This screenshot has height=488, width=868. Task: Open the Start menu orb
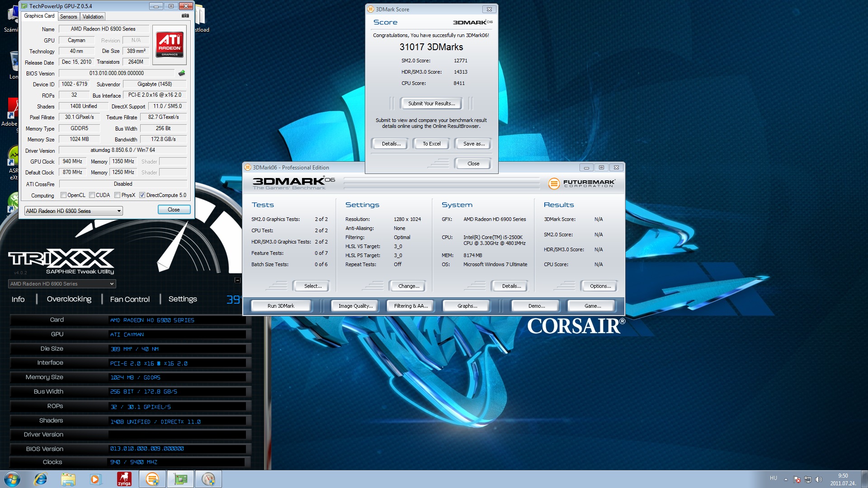click(12, 479)
